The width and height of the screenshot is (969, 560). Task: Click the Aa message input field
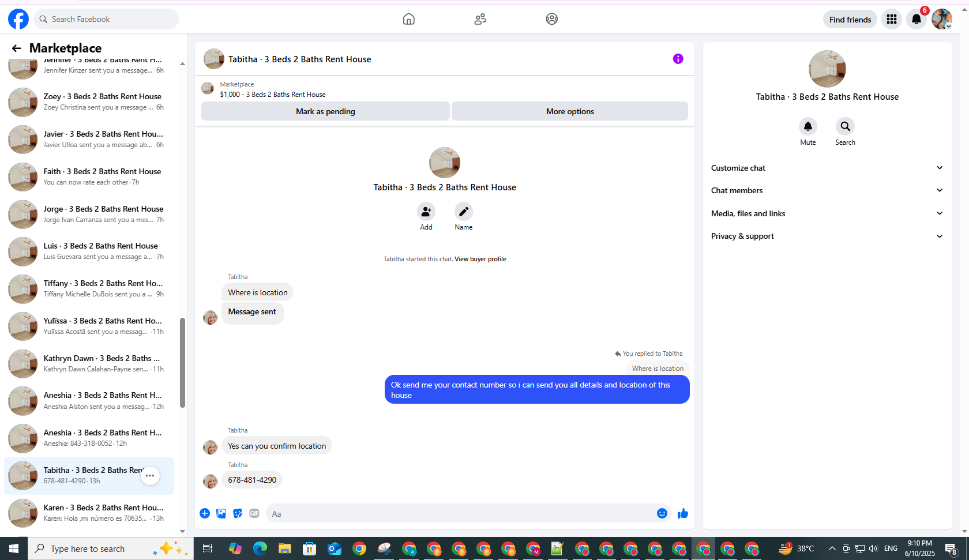pos(461,513)
